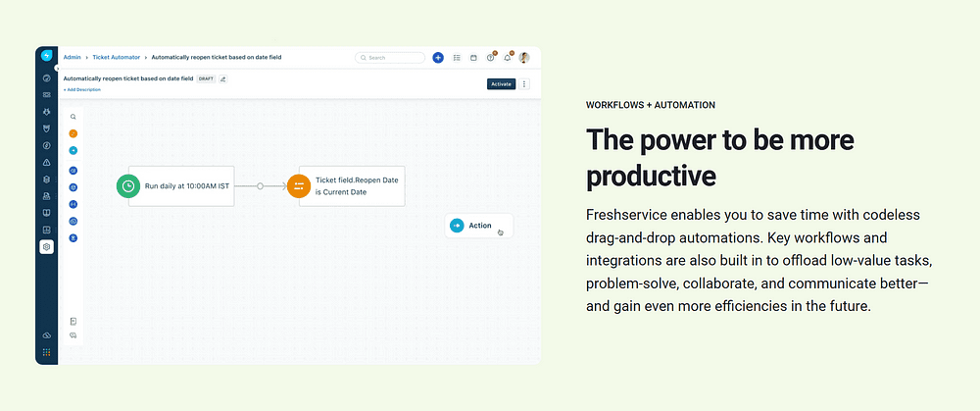The width and height of the screenshot is (980, 411).
Task: Click the Action node on the canvas
Action: click(479, 226)
